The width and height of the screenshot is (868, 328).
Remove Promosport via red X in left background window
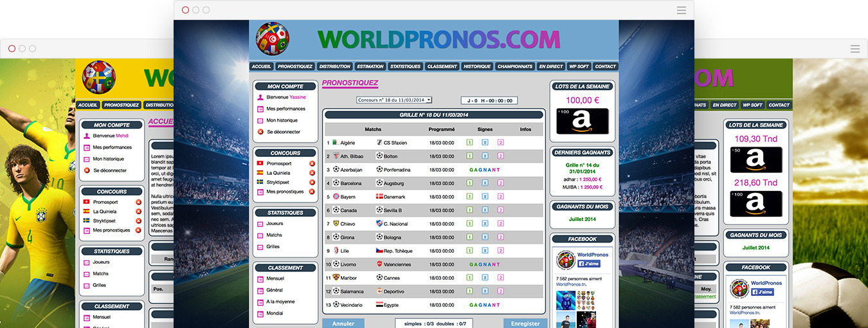coord(138,203)
